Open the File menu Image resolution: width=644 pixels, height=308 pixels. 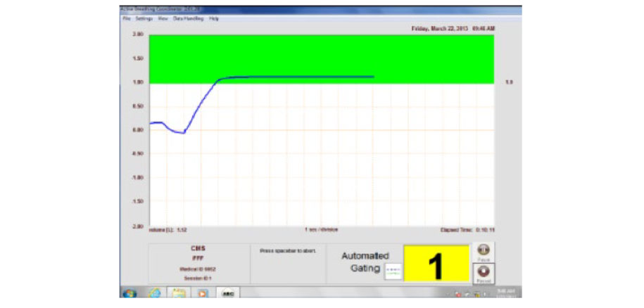[127, 19]
